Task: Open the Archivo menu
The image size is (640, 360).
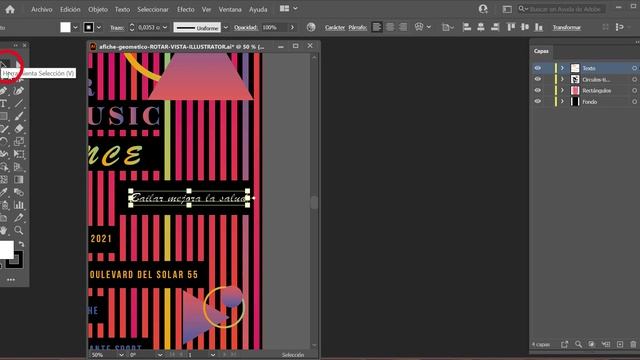Action: pos(42,9)
